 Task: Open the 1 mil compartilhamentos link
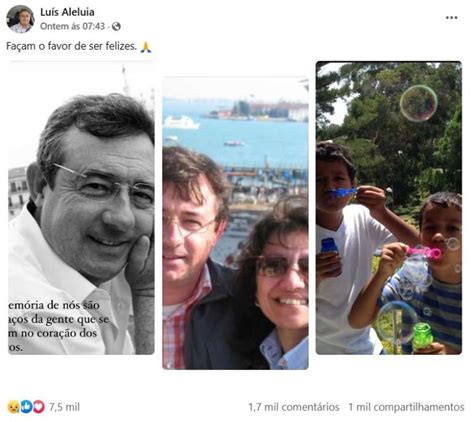click(x=406, y=407)
